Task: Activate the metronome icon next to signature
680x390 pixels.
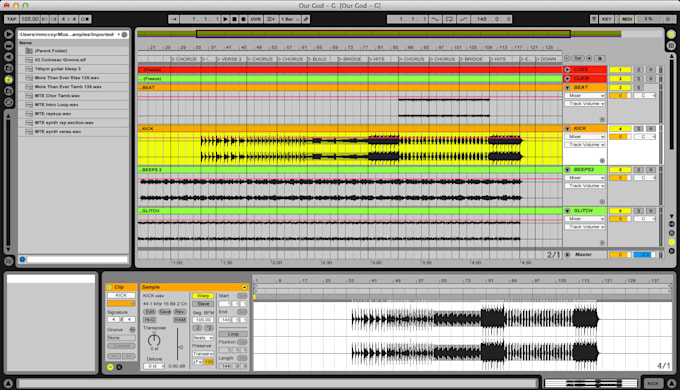Action: (x=85, y=19)
